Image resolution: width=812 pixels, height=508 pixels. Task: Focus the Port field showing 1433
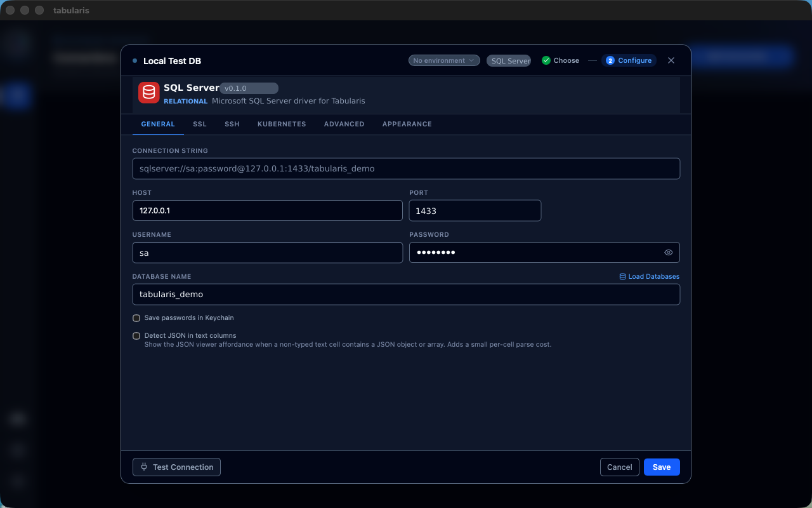click(475, 211)
